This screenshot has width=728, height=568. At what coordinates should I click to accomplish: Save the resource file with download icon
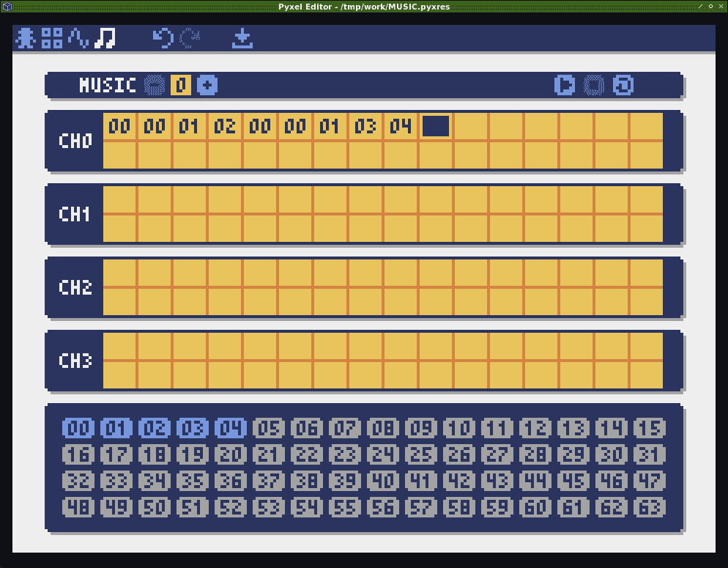click(242, 38)
